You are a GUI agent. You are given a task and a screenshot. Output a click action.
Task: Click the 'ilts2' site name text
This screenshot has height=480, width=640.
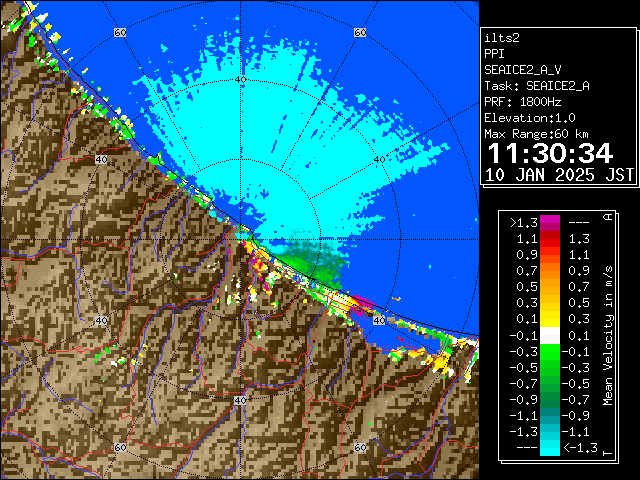coord(502,38)
